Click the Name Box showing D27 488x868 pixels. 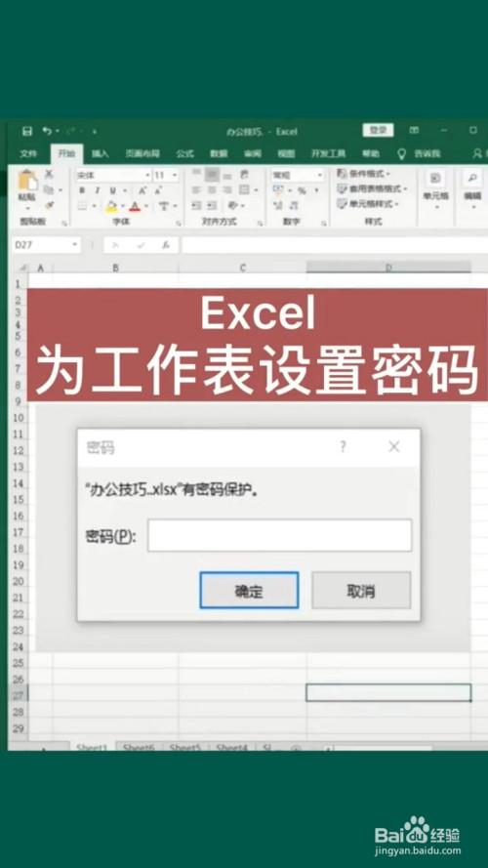click(45, 245)
